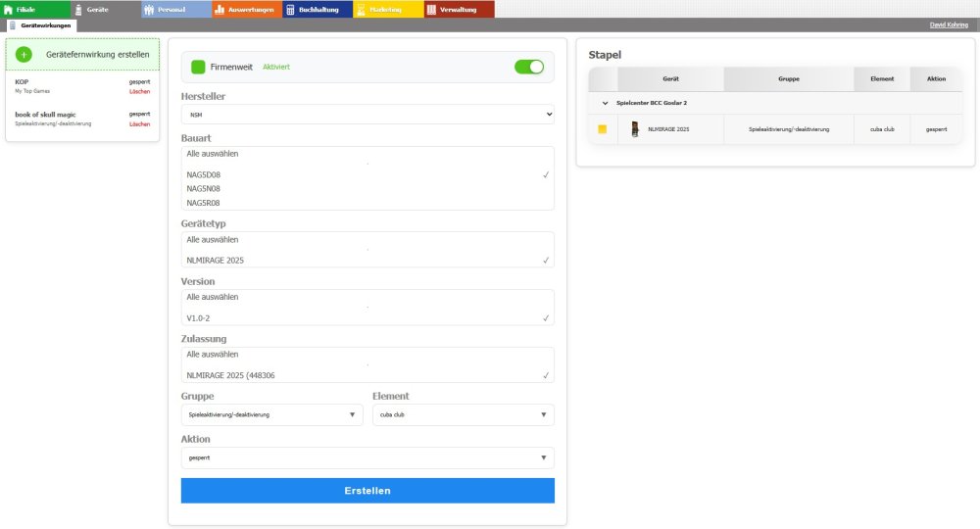
Task: Toggle the Firmenweit switch off
Action: [529, 67]
